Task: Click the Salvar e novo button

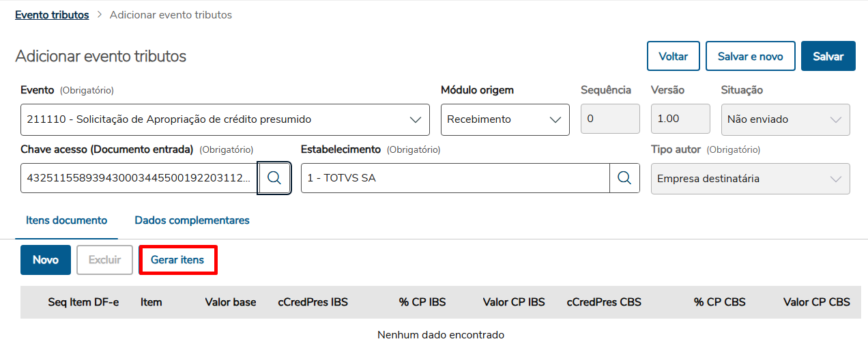Action: pos(751,57)
